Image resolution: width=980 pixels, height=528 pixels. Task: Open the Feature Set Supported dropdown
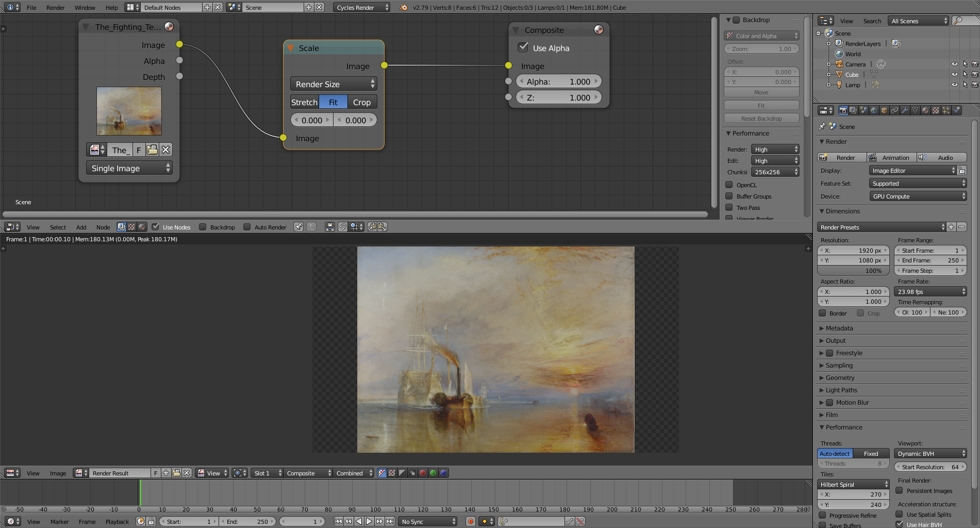tap(918, 184)
